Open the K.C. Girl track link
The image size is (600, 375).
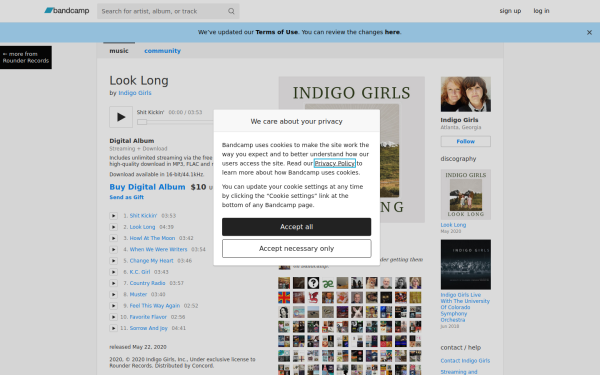(140, 272)
